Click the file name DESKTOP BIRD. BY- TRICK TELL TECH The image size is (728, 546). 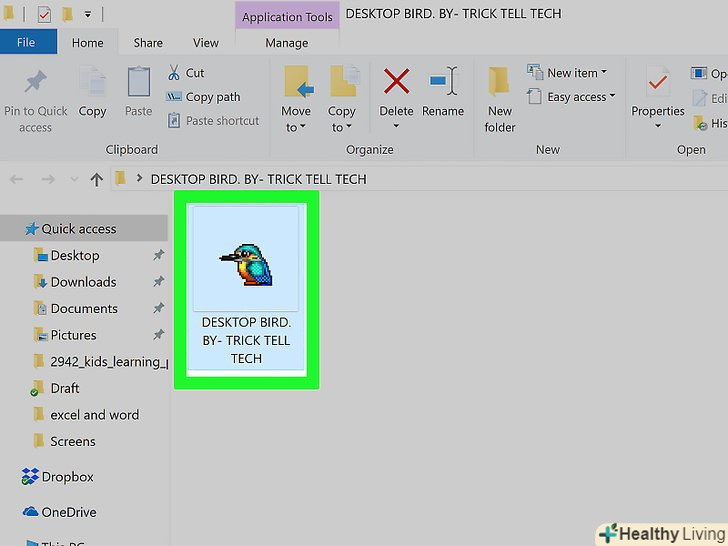[x=246, y=340]
